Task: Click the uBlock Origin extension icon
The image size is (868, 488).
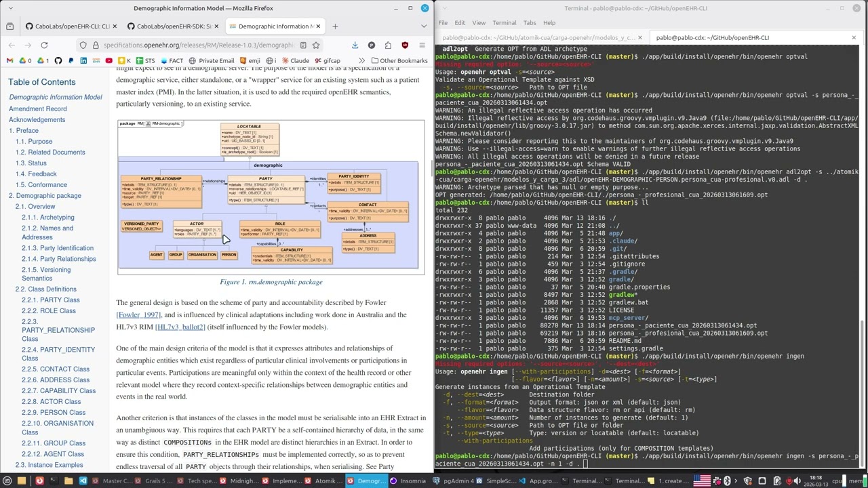Action: tap(405, 45)
